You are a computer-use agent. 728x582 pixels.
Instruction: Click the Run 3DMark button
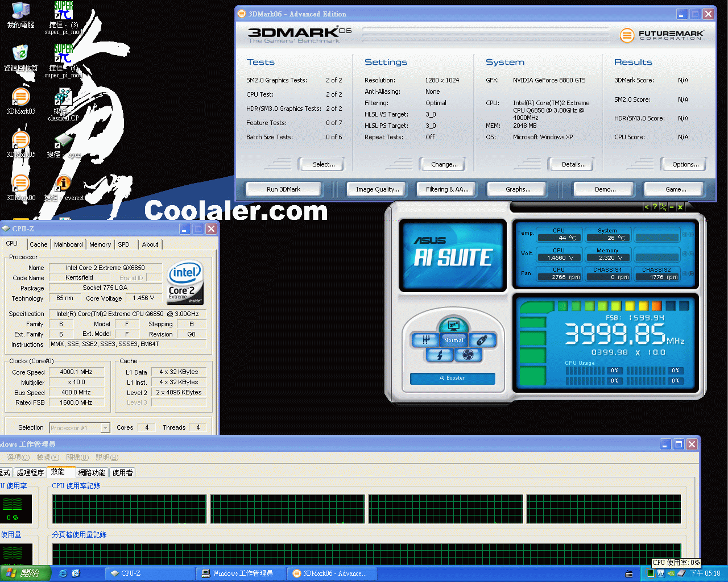(283, 189)
